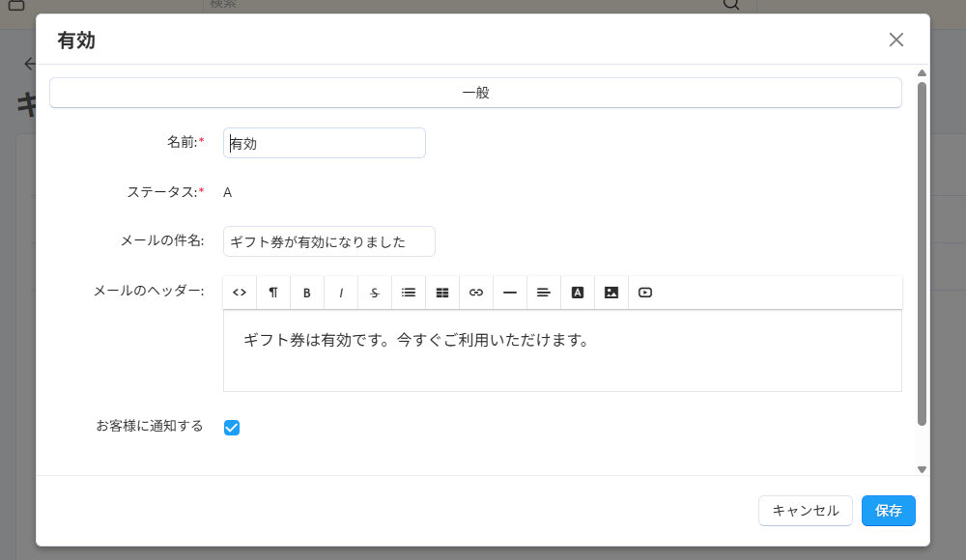
Task: Open the source code view in the editor
Action: pyautogui.click(x=239, y=292)
